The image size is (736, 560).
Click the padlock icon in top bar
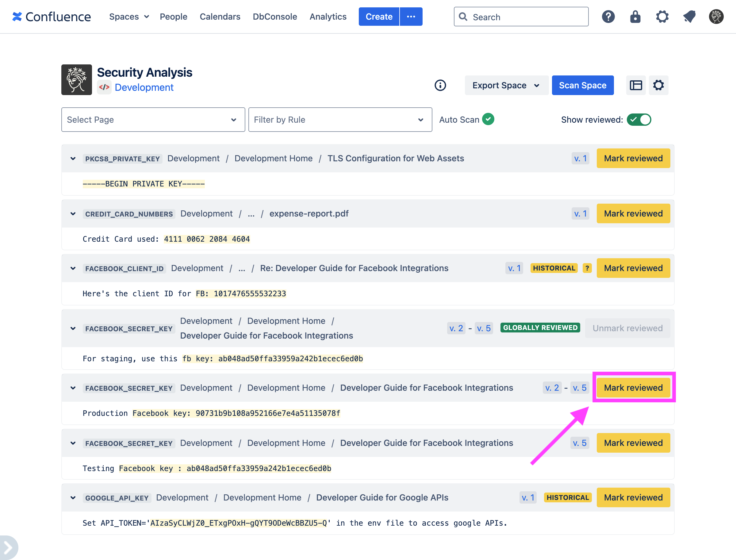[x=635, y=17]
